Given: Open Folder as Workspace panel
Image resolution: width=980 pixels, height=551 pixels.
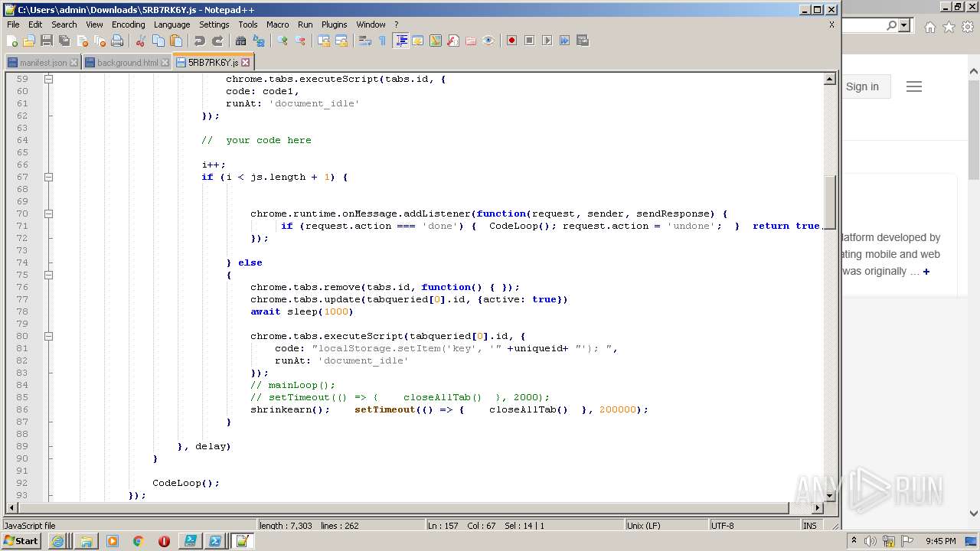Looking at the screenshot, I should pos(471,41).
